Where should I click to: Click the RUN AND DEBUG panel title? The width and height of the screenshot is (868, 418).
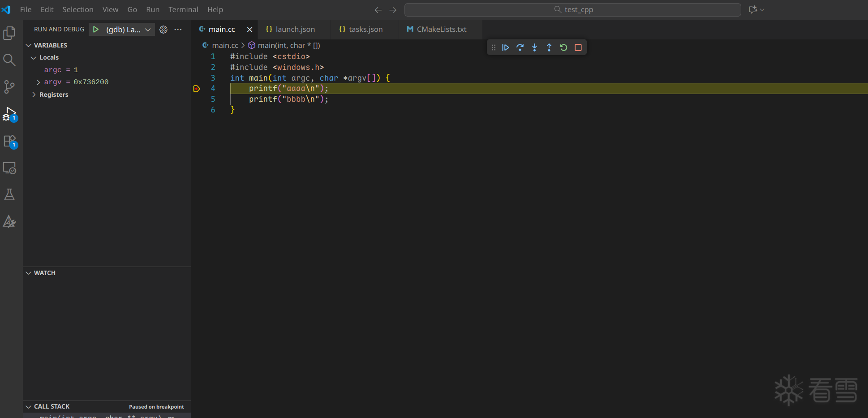coord(59,29)
